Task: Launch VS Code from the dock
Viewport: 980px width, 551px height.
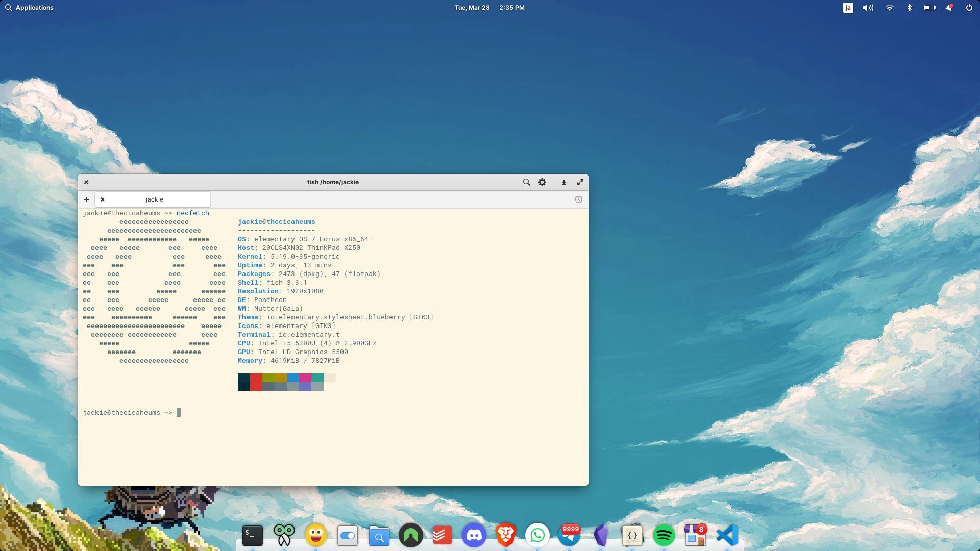Action: click(x=727, y=536)
